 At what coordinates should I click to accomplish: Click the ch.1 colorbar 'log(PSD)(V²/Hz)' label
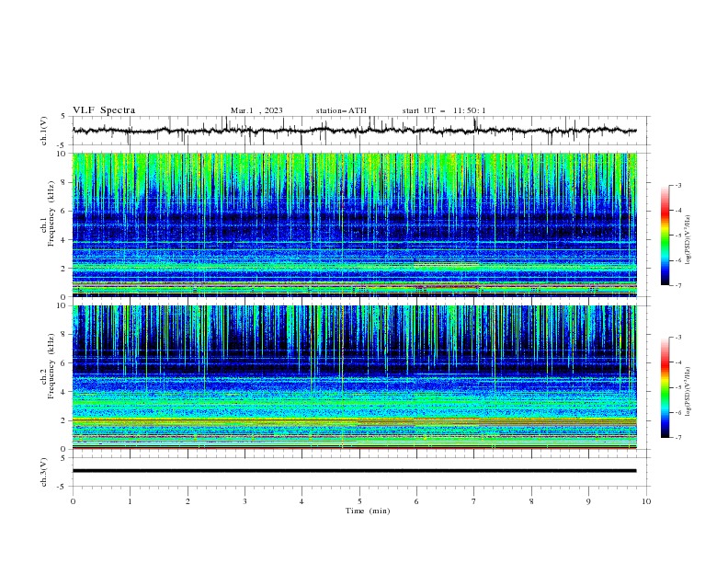click(688, 240)
